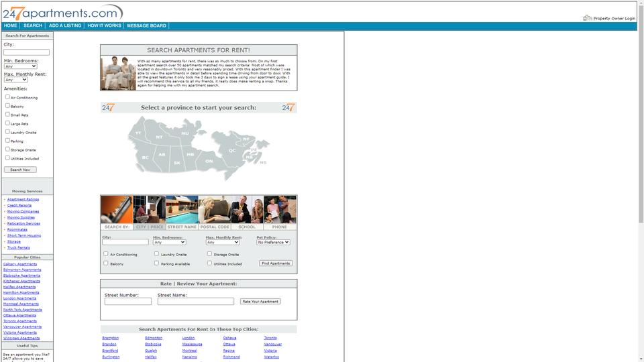
Task: Click the orange mailbox thumbnail image
Action: point(117,209)
